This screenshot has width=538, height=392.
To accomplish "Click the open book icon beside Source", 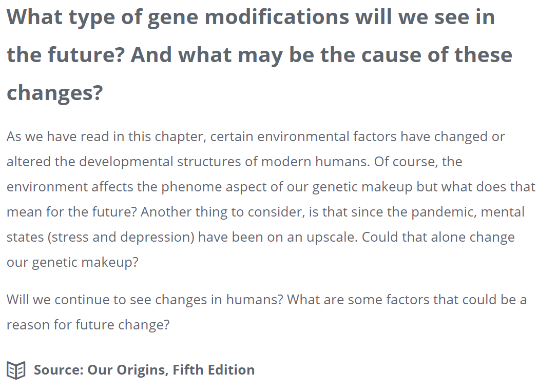I will pyautogui.click(x=16, y=370).
